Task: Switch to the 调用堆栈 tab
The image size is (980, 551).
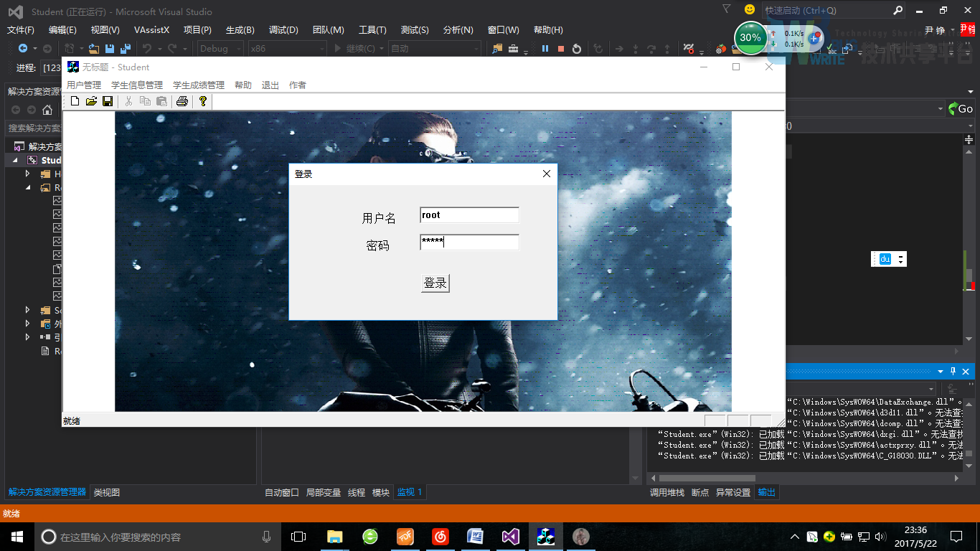Action: click(x=667, y=492)
